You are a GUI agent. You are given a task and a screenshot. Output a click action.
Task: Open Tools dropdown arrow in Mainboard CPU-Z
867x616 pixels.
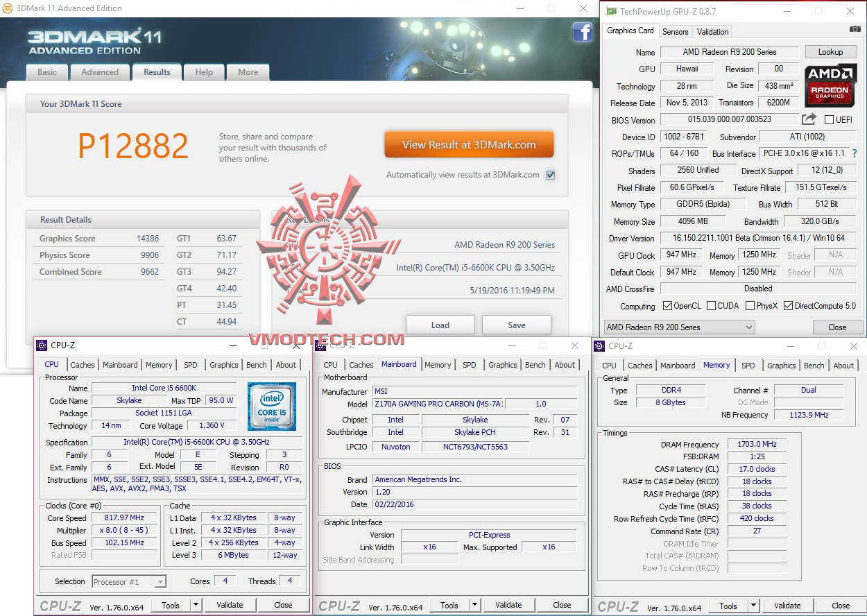click(x=474, y=605)
